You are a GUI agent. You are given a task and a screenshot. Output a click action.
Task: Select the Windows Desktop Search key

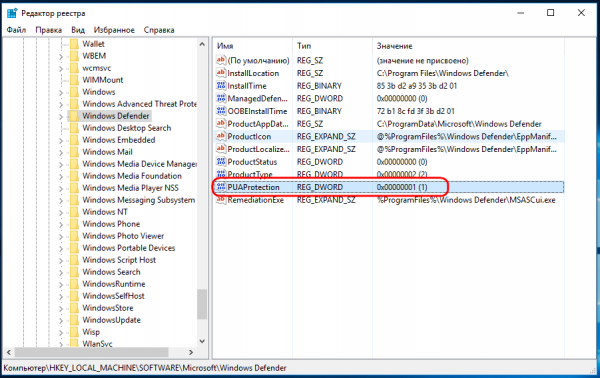click(127, 128)
